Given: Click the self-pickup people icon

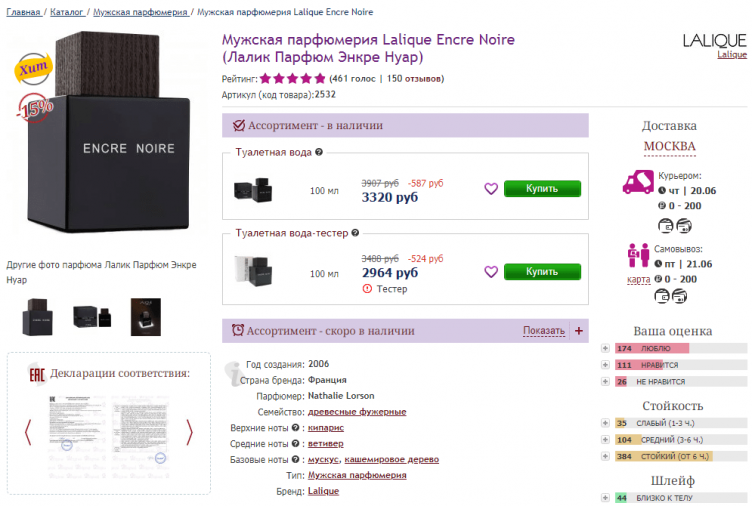Looking at the screenshot, I should [x=638, y=256].
